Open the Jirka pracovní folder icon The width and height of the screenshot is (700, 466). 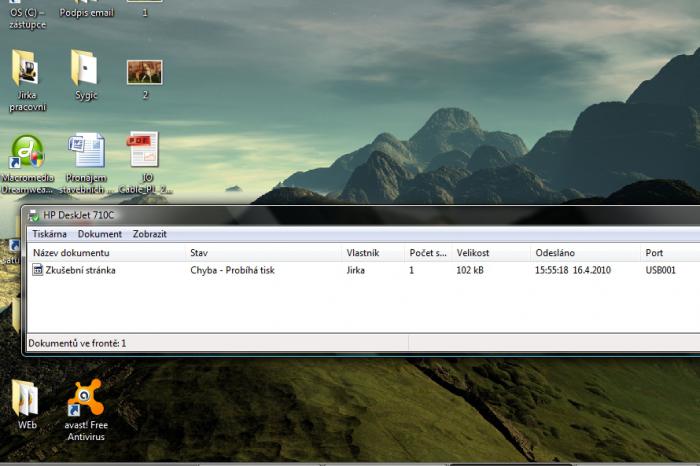(x=26, y=68)
